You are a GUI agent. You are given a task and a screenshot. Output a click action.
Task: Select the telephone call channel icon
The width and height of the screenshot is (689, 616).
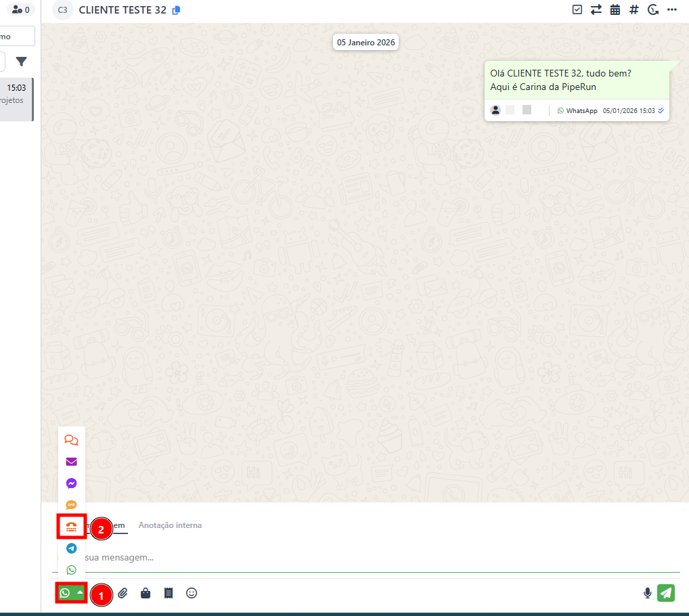tap(71, 527)
